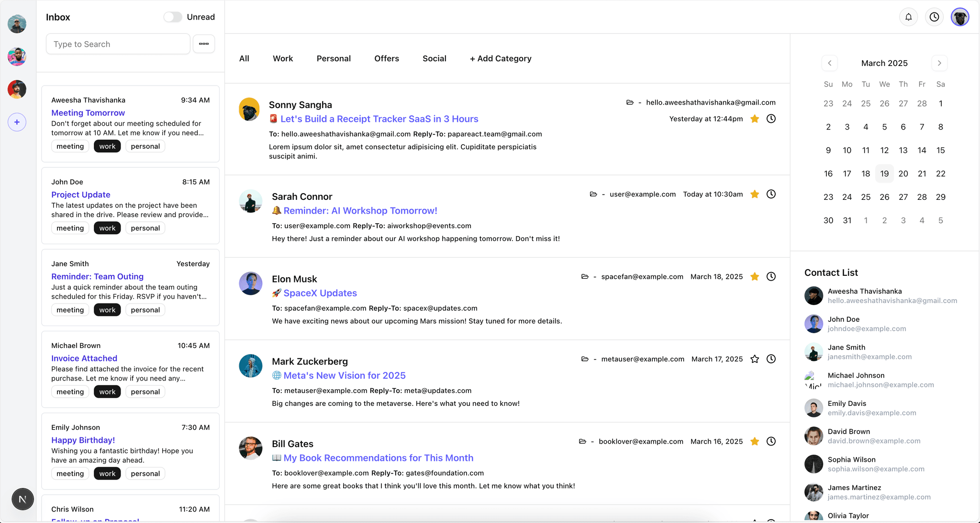Viewport: 980px width, 523px height.
Task: Go to the previous month in calendar
Action: point(829,63)
